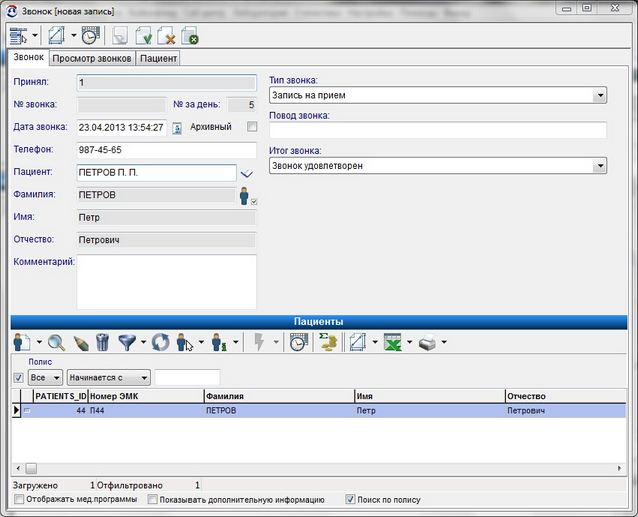Image resolution: width=638 pixels, height=517 pixels.
Task: Click the greyed blank document icon
Action: 120,36
